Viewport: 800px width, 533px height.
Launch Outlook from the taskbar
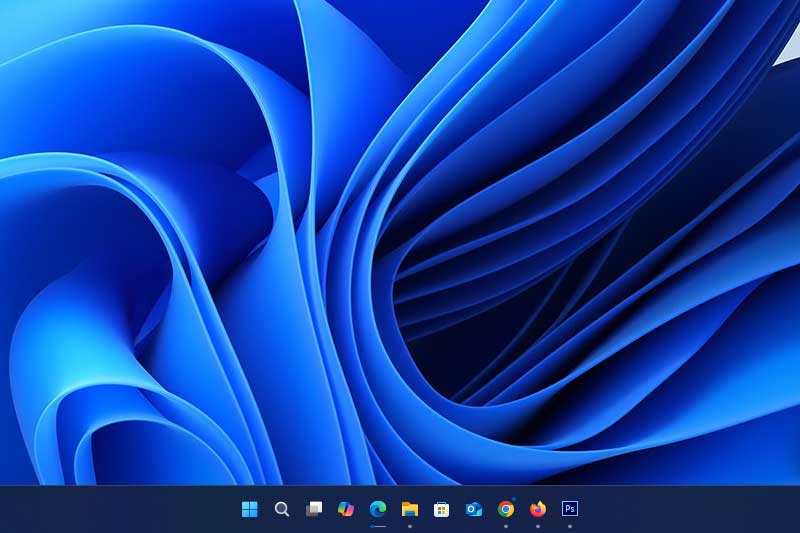click(x=473, y=509)
